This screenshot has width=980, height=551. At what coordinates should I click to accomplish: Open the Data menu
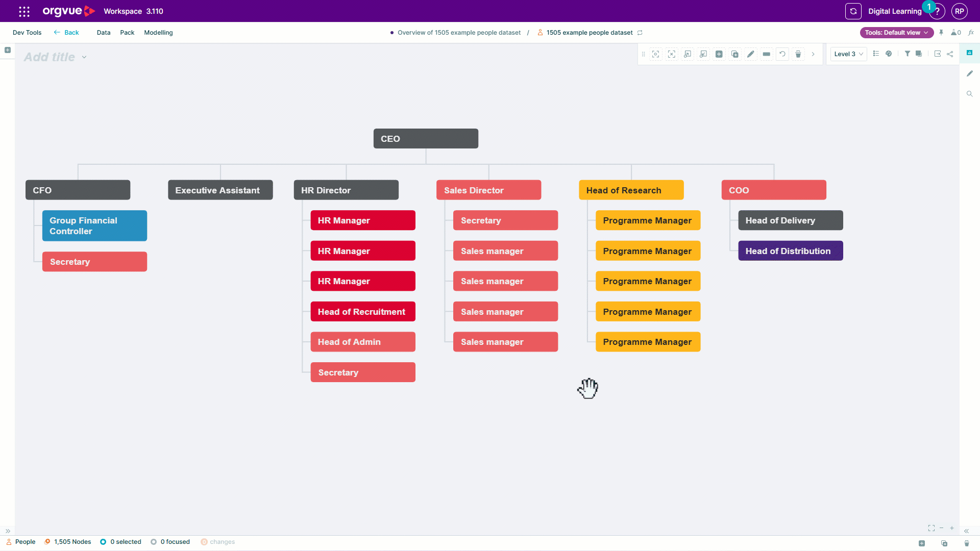(x=104, y=33)
